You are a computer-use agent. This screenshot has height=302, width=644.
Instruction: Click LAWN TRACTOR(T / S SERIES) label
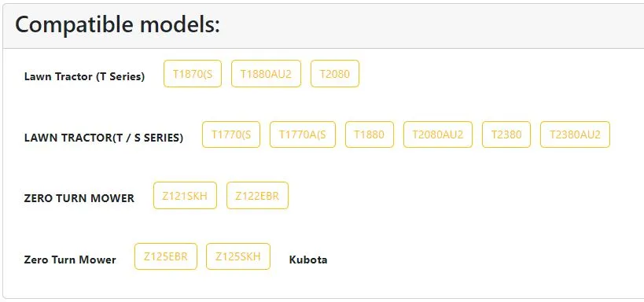[104, 138]
